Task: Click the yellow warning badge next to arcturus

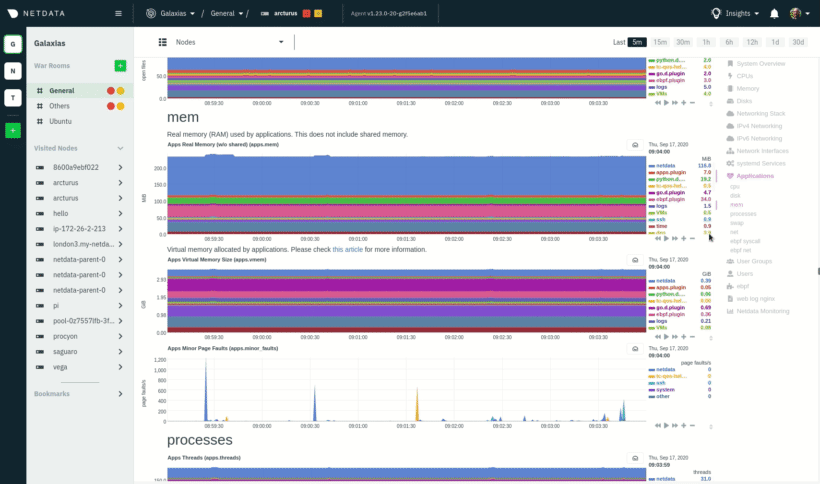Action: click(318, 14)
